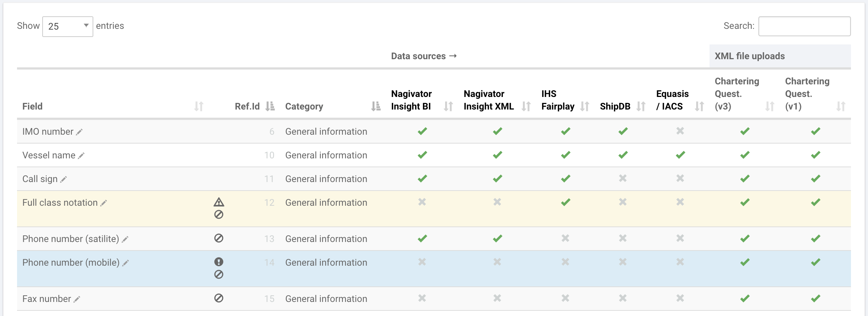The image size is (868, 316).
Task: Click exclamation circle on Phone number (mobile)
Action: pyautogui.click(x=219, y=262)
